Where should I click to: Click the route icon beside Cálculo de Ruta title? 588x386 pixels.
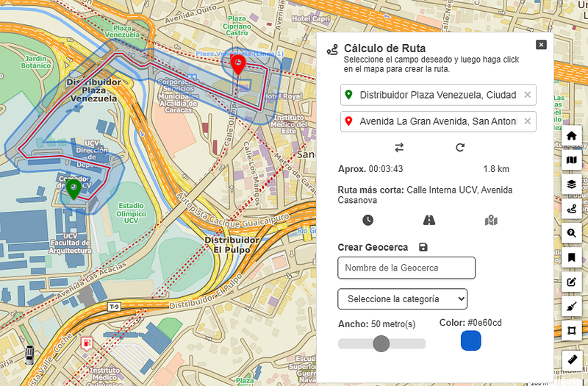(x=332, y=49)
